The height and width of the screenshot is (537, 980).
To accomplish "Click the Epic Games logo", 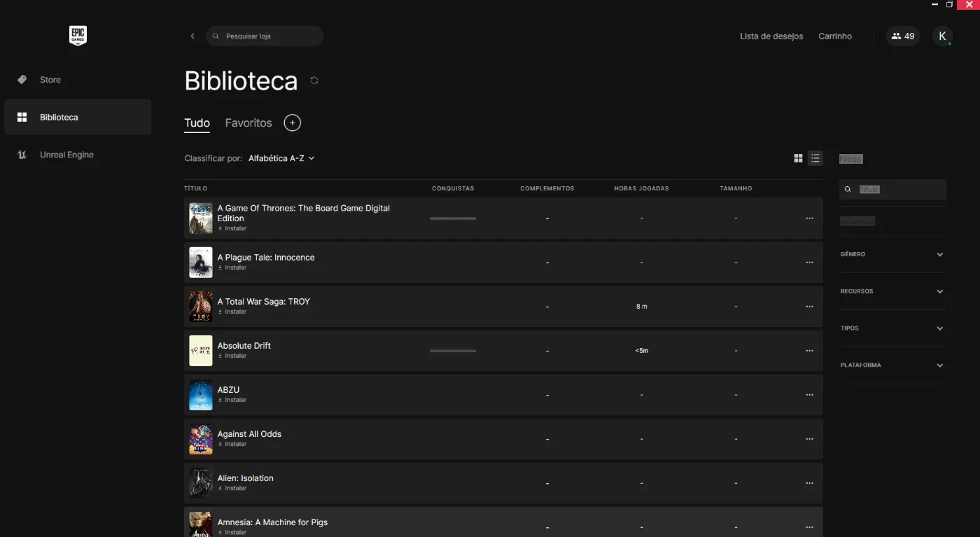I will click(78, 36).
